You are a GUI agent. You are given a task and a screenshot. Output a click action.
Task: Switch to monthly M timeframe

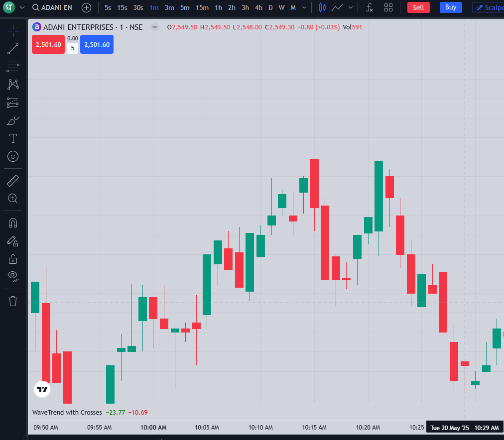[293, 7]
